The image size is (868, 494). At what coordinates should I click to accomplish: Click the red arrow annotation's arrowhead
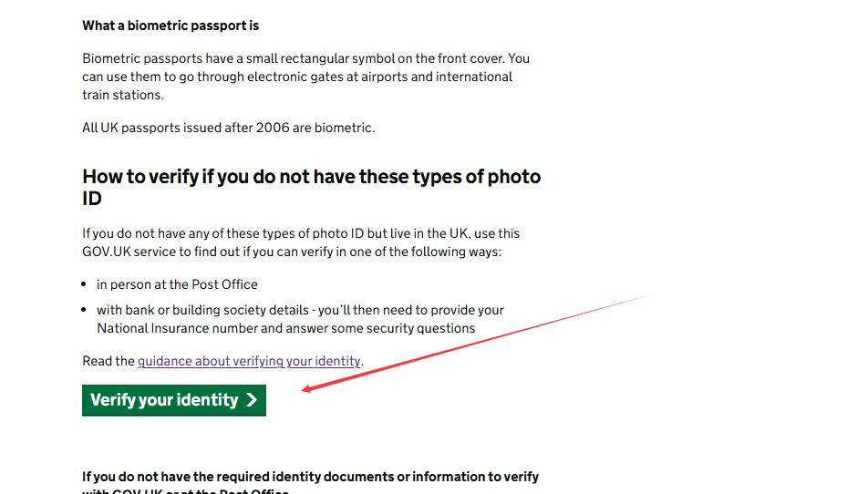coord(308,388)
